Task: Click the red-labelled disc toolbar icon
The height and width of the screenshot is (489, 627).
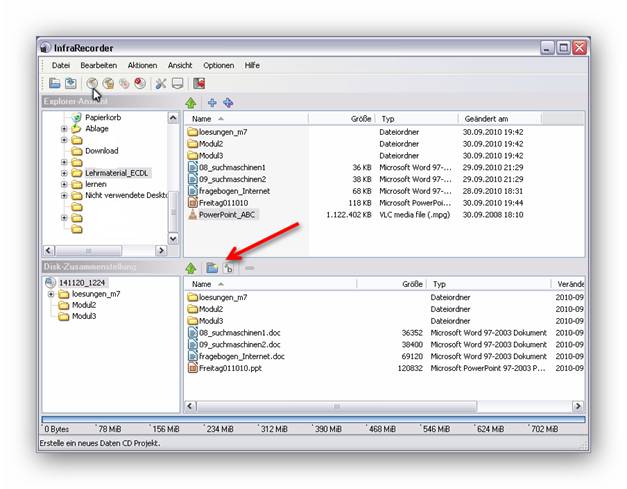Action: coord(140,83)
